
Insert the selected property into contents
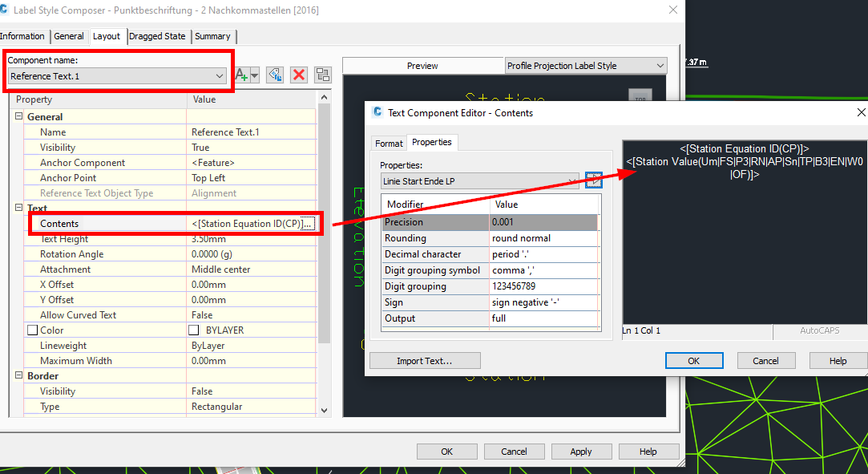click(x=594, y=180)
